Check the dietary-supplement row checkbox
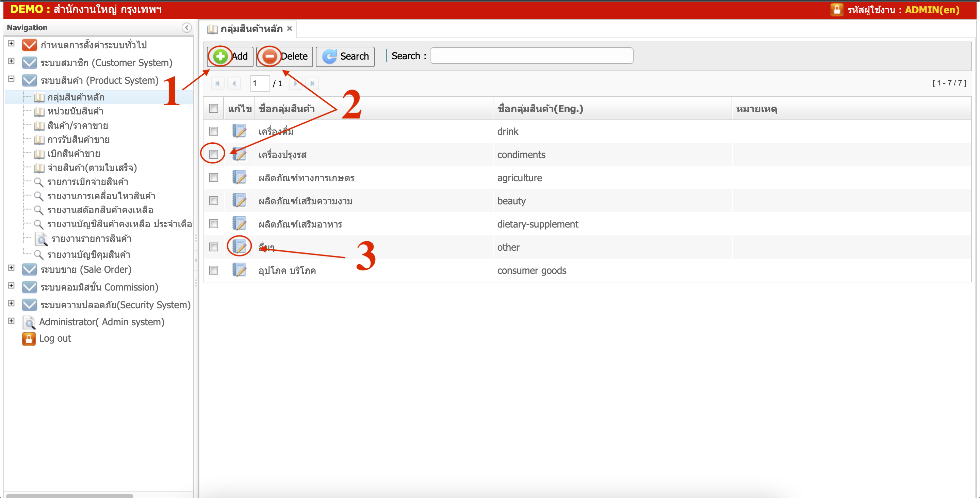 (213, 224)
